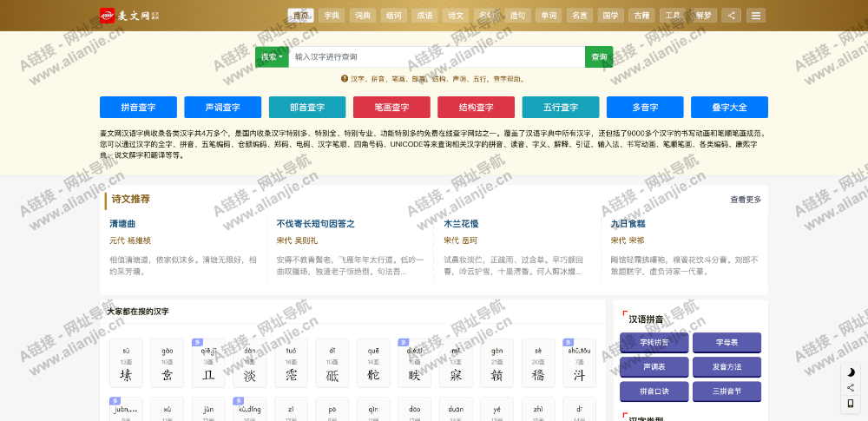The image size is (868, 421).
Task: Click the 多音字 button
Action: point(645,108)
